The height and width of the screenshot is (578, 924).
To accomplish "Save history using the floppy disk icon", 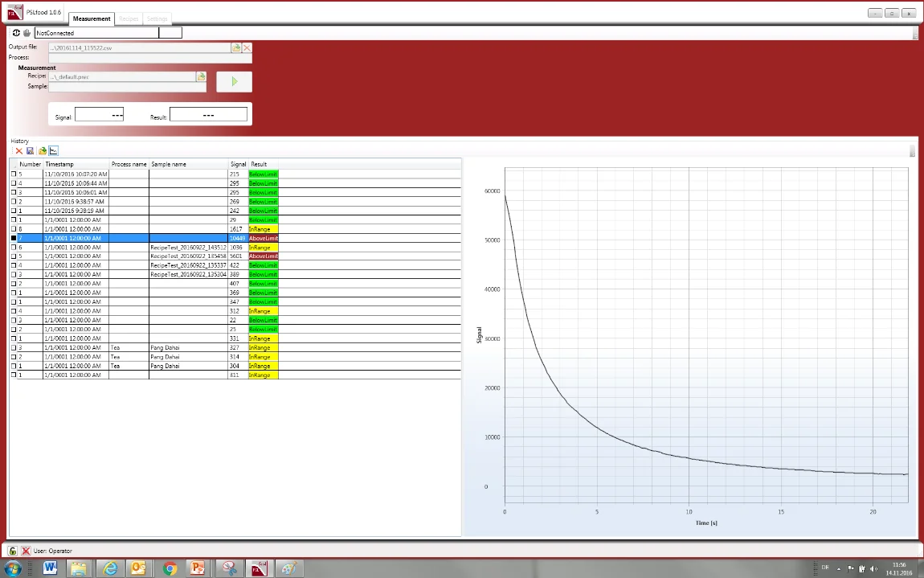I will click(31, 151).
